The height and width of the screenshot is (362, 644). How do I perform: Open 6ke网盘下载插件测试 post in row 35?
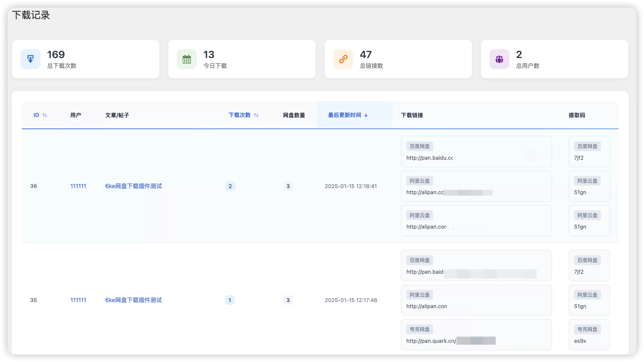134,300
